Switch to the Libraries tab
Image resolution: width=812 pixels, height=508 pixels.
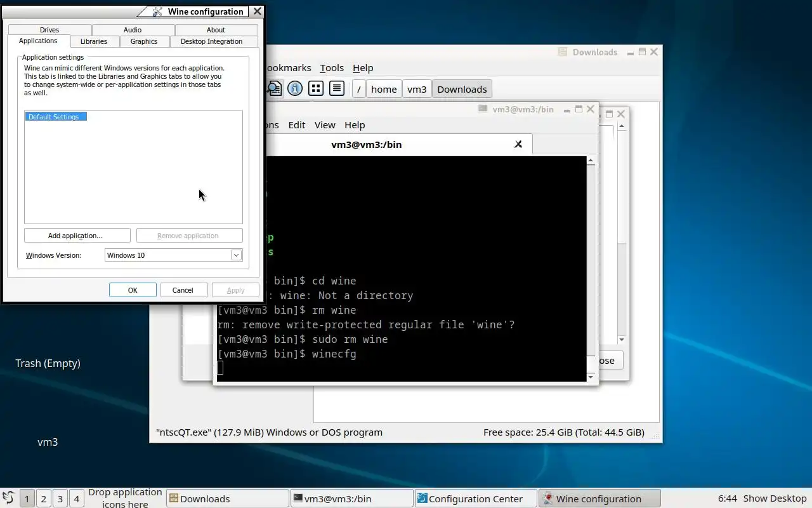pyautogui.click(x=94, y=41)
